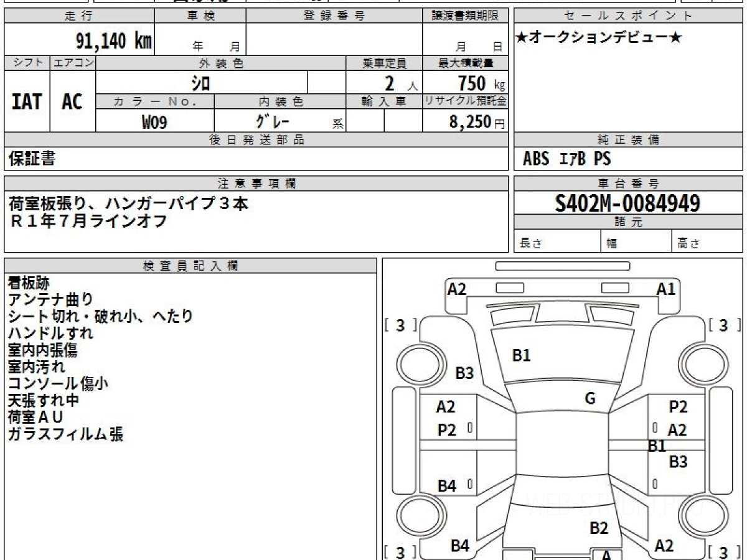The height and width of the screenshot is (560, 747).
Task: Click the 譲渡書類期限 header
Action: click(x=465, y=16)
